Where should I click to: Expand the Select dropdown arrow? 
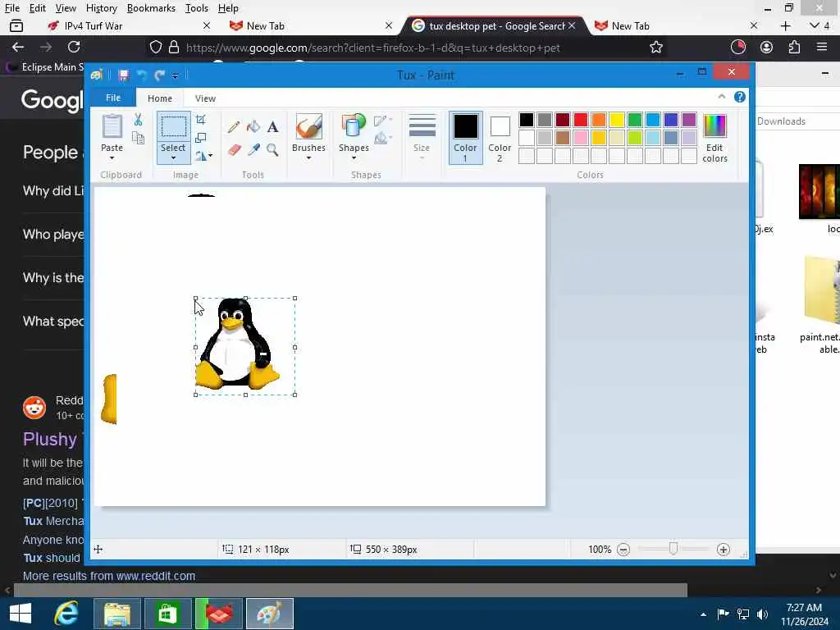coord(173,158)
